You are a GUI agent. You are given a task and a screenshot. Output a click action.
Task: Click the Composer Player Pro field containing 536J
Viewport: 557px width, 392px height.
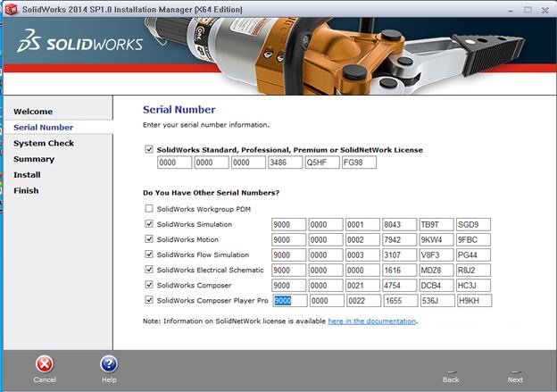[x=438, y=301]
